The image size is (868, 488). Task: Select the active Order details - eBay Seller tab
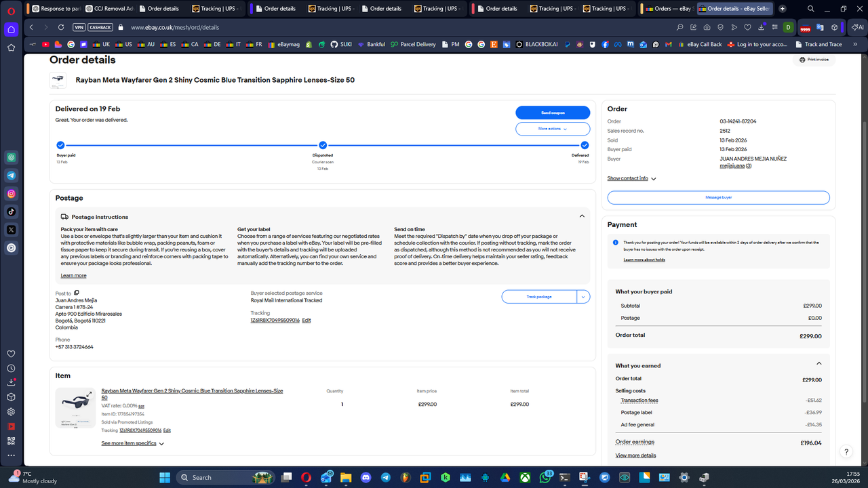click(735, 9)
